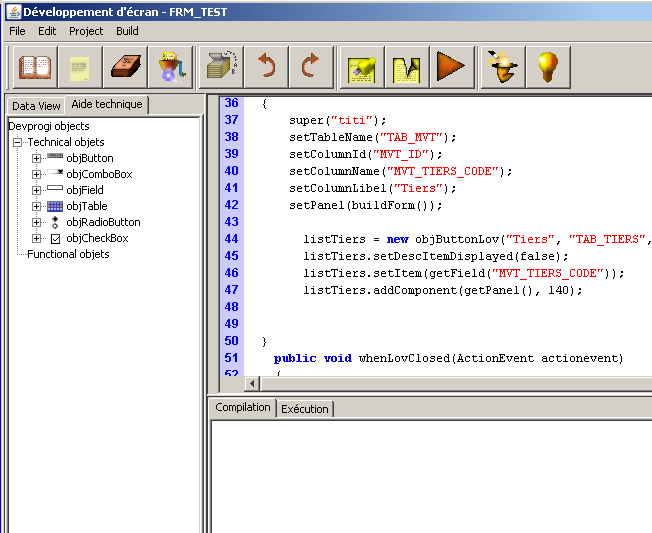Click the objRadioButton icon in tree
The height and width of the screenshot is (533, 652).
pos(55,222)
